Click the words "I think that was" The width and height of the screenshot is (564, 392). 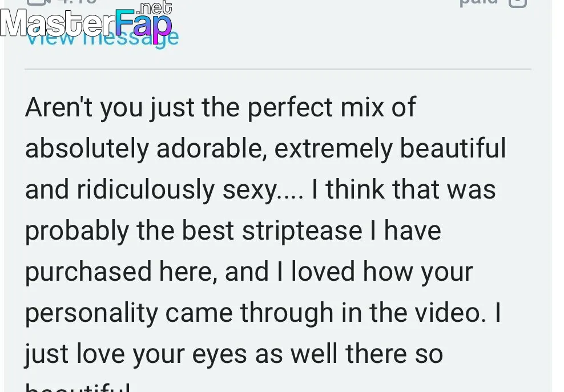pyautogui.click(x=404, y=189)
